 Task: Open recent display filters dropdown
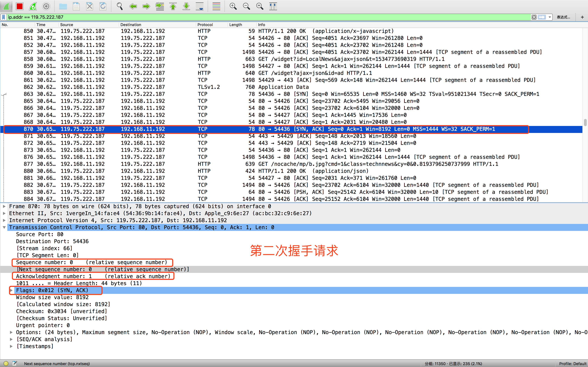[x=550, y=17]
